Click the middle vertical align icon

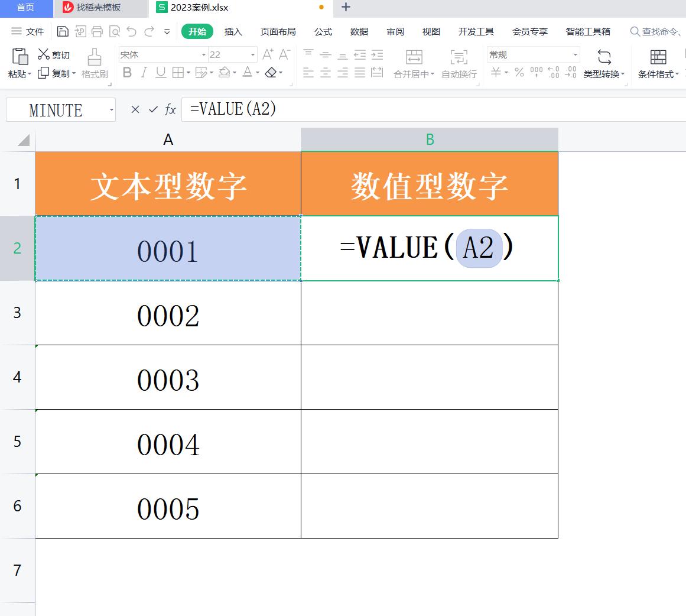[x=325, y=55]
